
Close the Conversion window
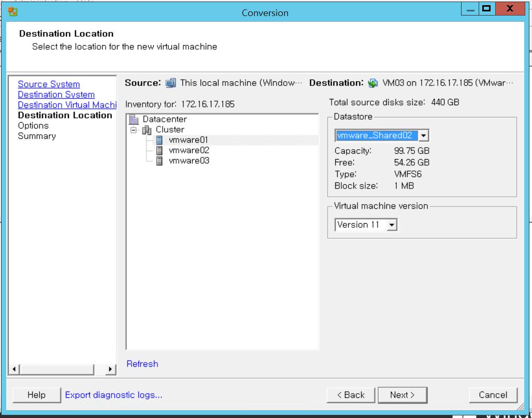coord(510,9)
